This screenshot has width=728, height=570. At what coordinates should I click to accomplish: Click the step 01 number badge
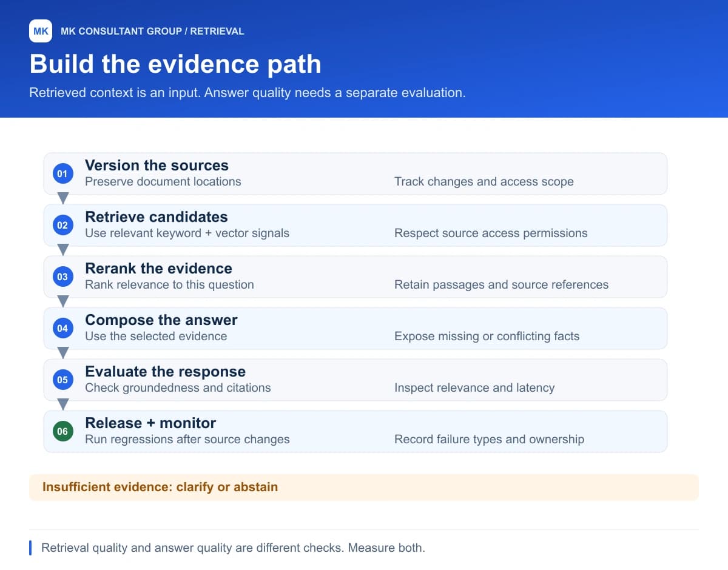pyautogui.click(x=62, y=173)
